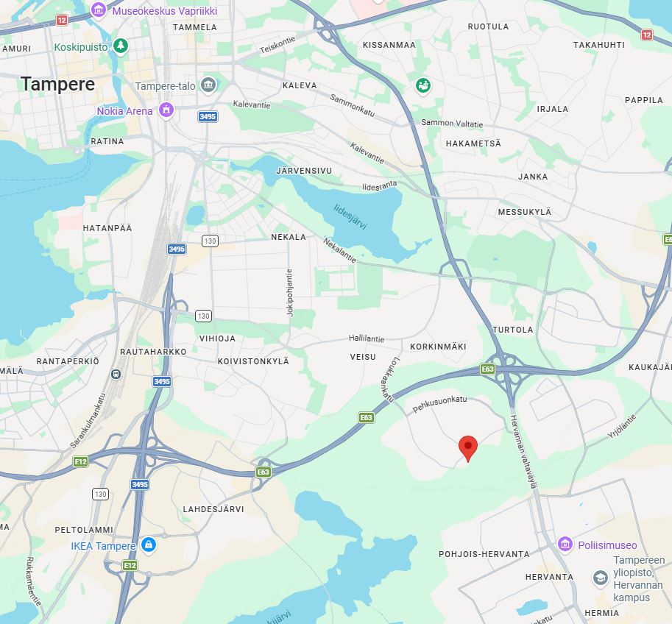Click the IKEA Tampere text label

[x=103, y=546]
